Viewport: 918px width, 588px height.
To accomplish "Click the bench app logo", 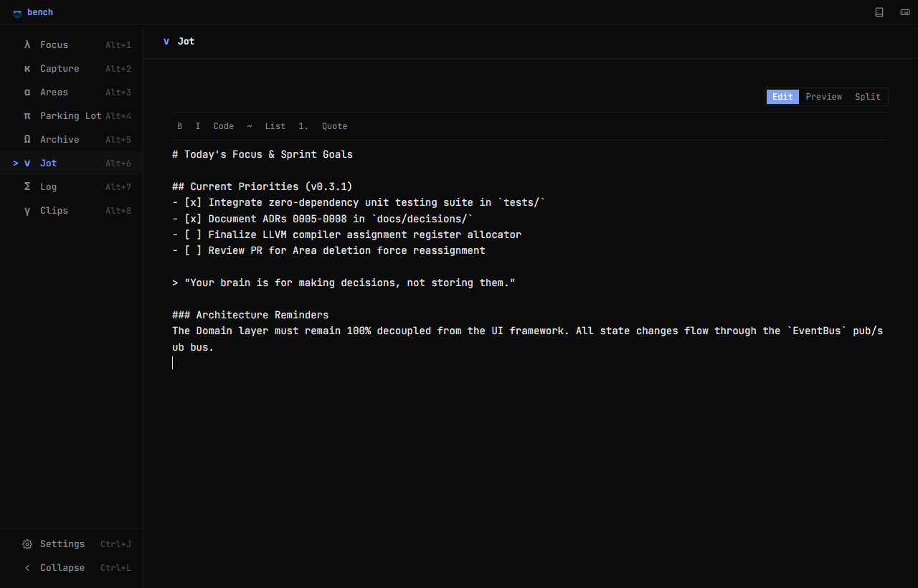I will pyautogui.click(x=17, y=12).
